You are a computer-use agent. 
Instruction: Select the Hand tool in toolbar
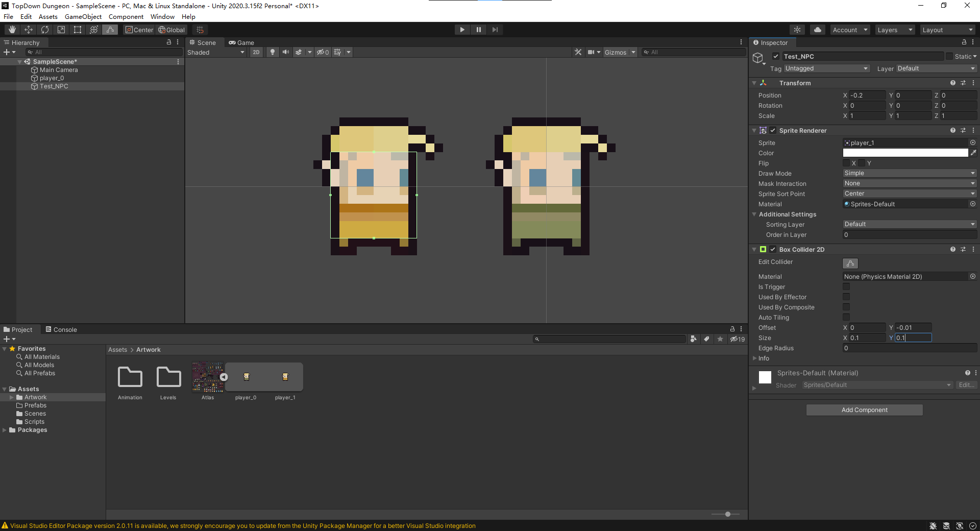point(12,30)
